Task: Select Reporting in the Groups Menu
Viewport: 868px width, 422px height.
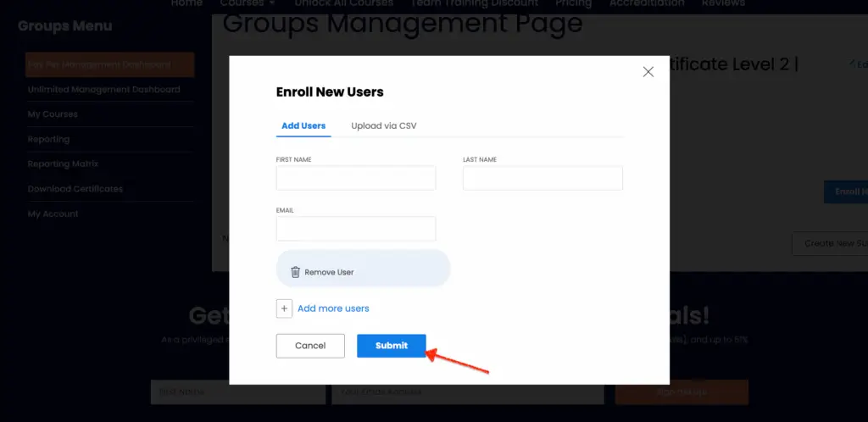Action: tap(48, 139)
